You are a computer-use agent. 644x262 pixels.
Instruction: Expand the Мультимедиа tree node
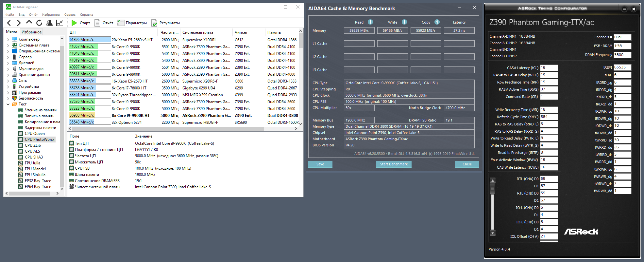click(8, 69)
